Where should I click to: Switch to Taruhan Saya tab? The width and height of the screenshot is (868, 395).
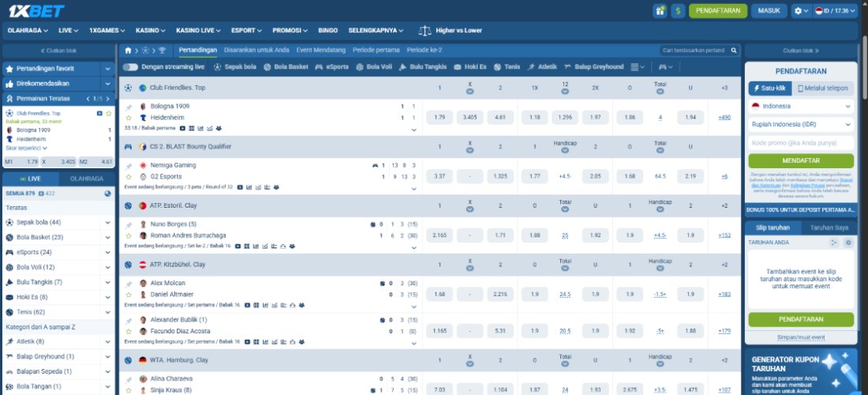(x=829, y=228)
